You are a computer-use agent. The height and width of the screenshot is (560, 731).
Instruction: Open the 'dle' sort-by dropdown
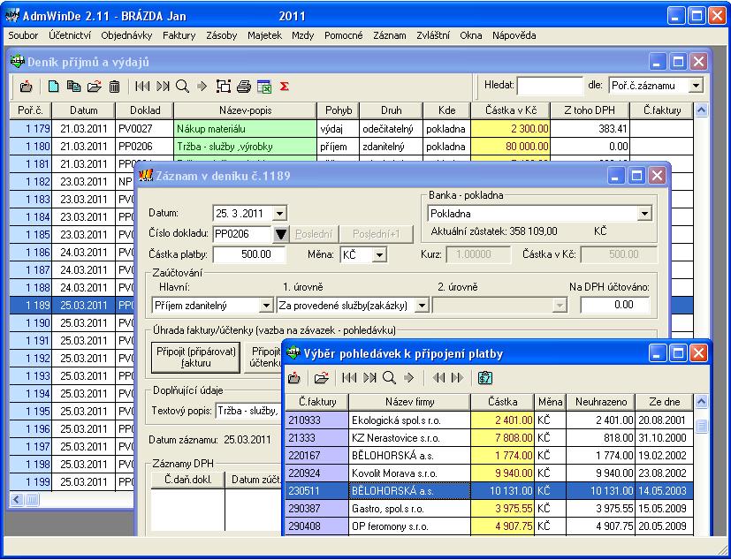click(696, 86)
